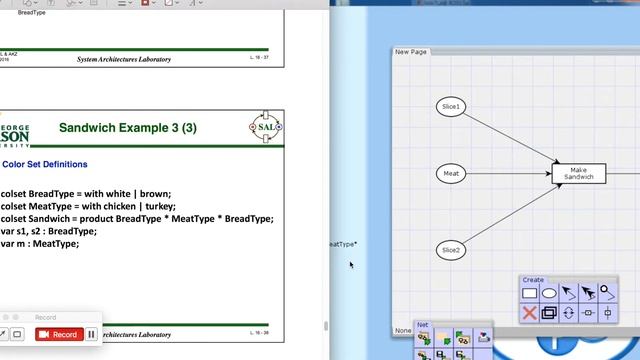Select the create place ellipse tool
640x360 pixels.
click(x=549, y=293)
